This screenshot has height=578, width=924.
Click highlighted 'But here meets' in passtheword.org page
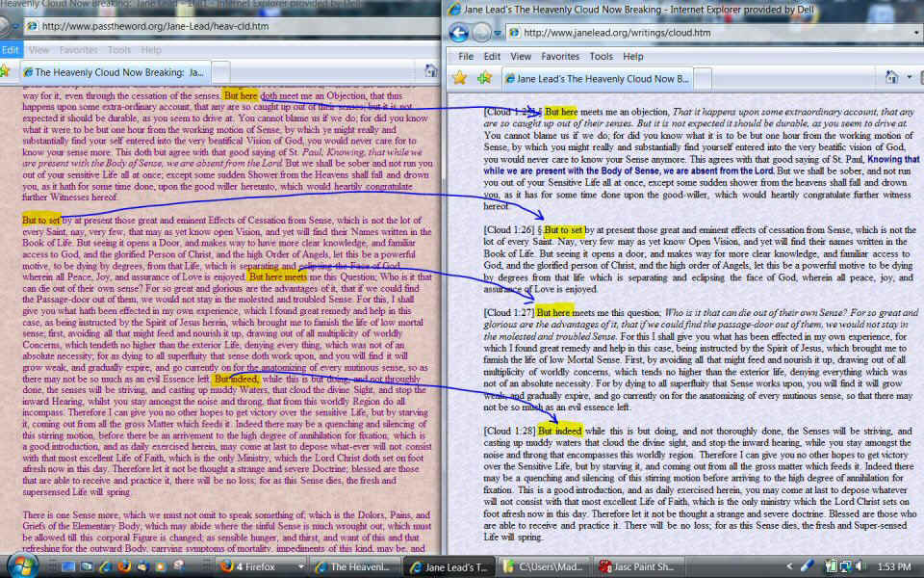pyautogui.click(x=277, y=276)
